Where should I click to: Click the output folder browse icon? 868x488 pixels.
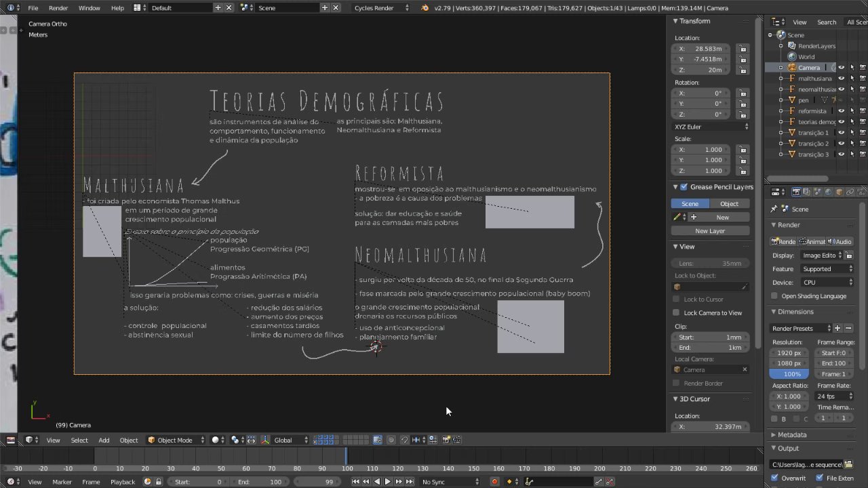pos(848,464)
